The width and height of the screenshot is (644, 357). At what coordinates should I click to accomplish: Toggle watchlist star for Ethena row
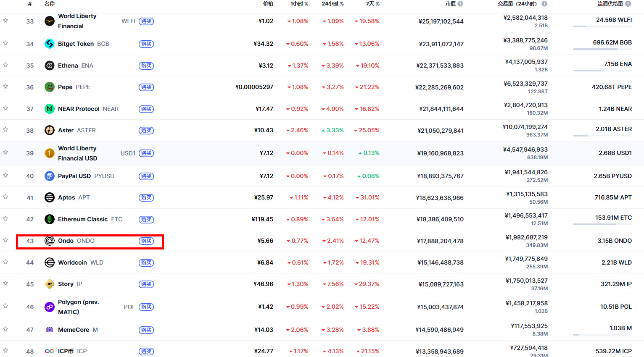tap(5, 65)
